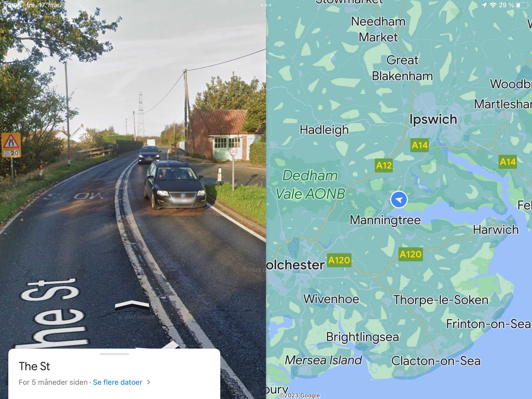532x399 pixels.
Task: Tap 'The St' title in info card
Action: [x=34, y=366]
